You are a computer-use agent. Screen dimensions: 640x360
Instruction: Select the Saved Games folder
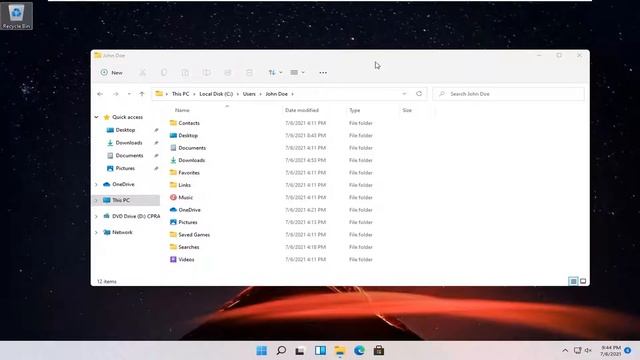coord(194,235)
